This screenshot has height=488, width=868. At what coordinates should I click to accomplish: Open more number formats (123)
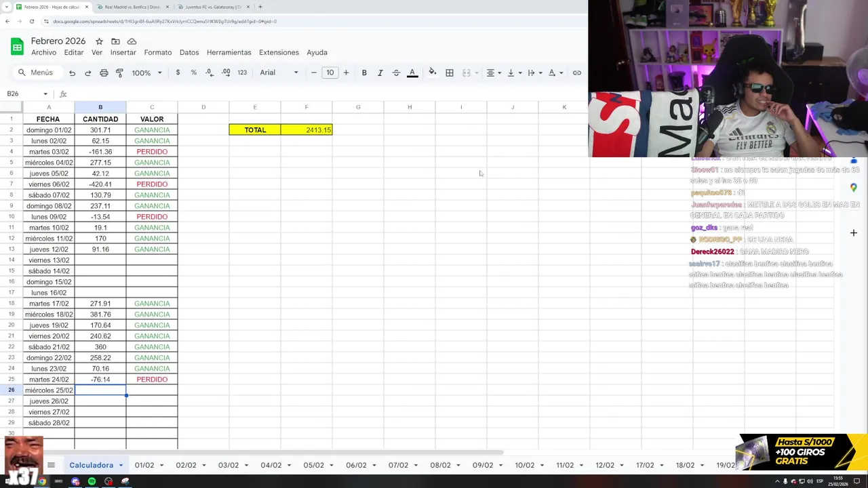(242, 73)
